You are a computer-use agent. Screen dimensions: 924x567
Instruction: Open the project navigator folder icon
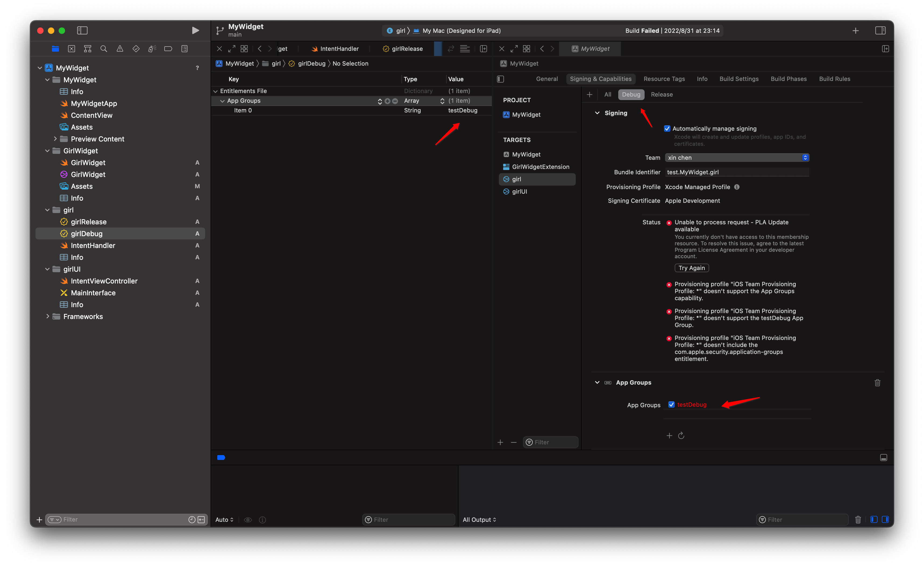55,49
